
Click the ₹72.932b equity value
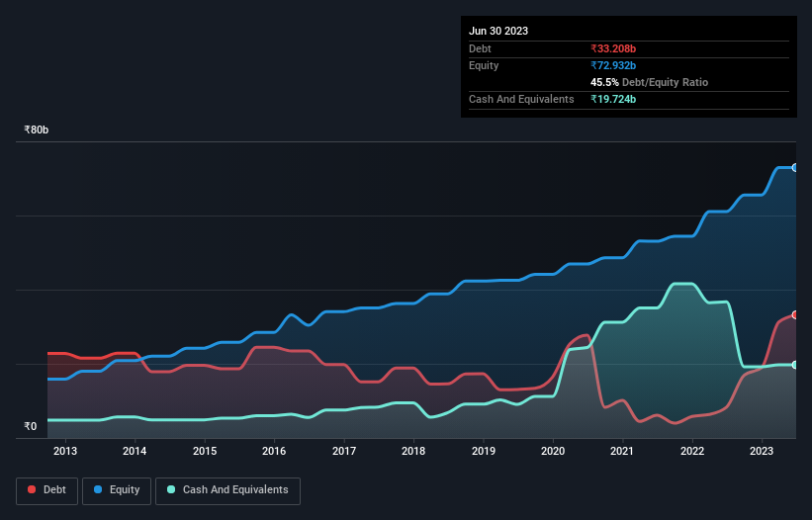coord(613,65)
